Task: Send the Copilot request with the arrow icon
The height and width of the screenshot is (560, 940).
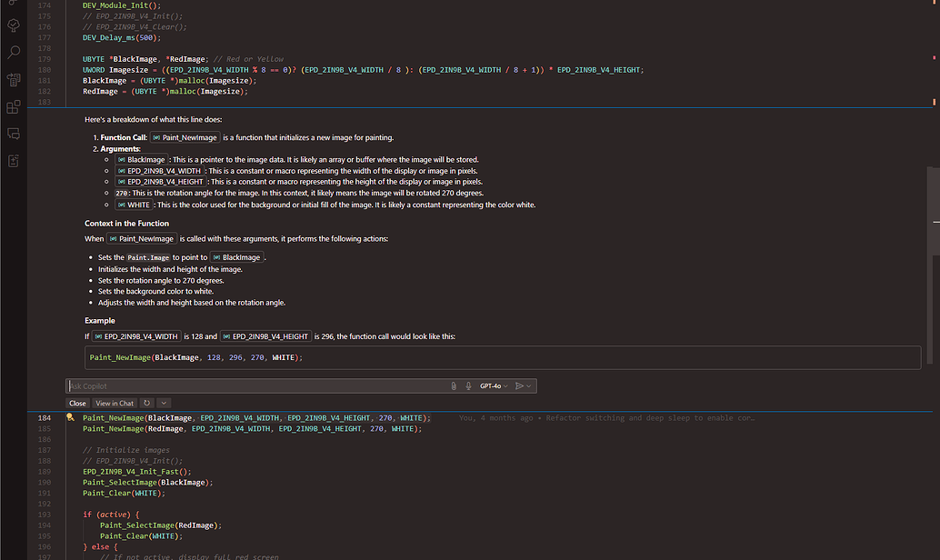Action: (x=519, y=386)
